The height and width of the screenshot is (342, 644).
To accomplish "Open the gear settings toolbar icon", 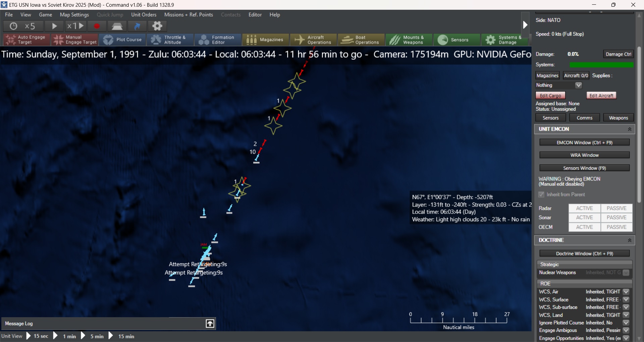I will (x=157, y=26).
